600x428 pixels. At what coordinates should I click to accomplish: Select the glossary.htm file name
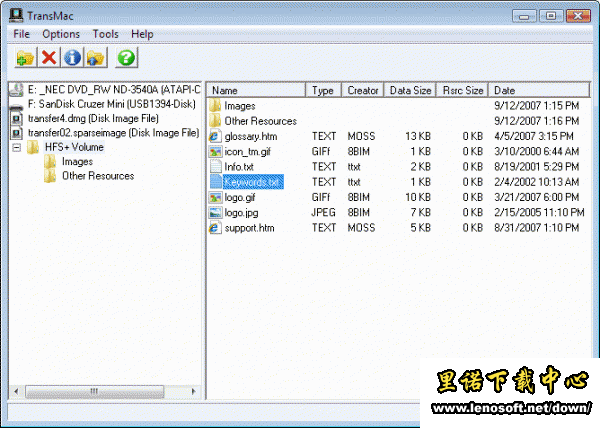coord(251,137)
